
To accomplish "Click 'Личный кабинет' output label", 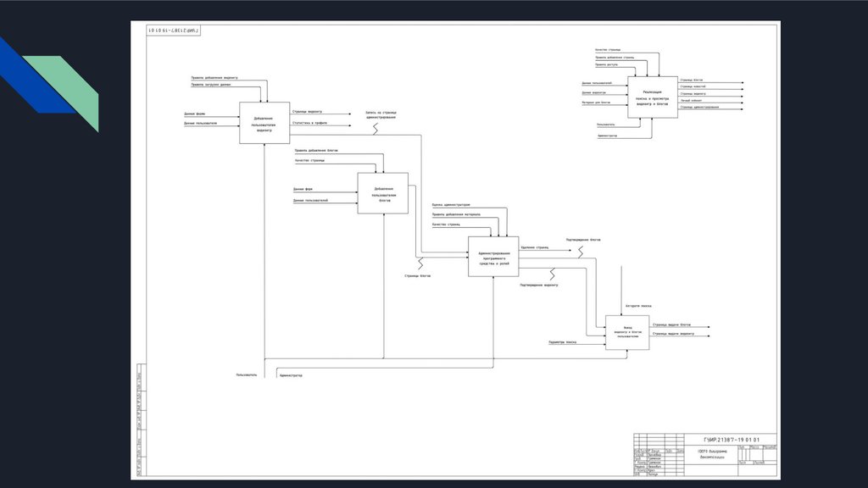I will pyautogui.click(x=692, y=100).
